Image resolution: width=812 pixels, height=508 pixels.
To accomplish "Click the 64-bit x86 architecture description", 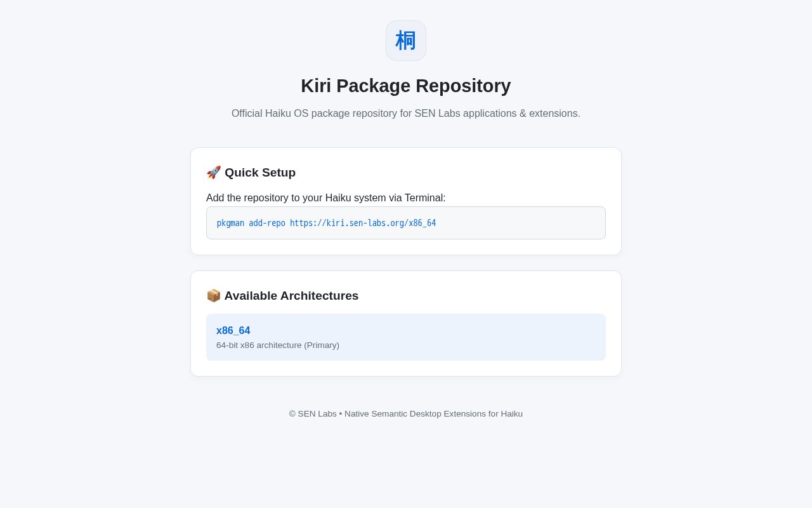I will pos(278,345).
